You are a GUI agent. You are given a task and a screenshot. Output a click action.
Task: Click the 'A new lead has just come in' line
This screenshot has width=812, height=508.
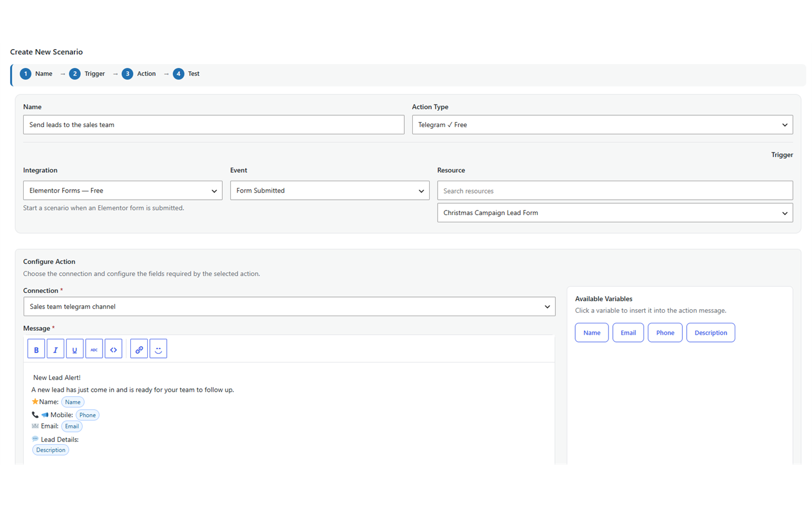coord(133,389)
